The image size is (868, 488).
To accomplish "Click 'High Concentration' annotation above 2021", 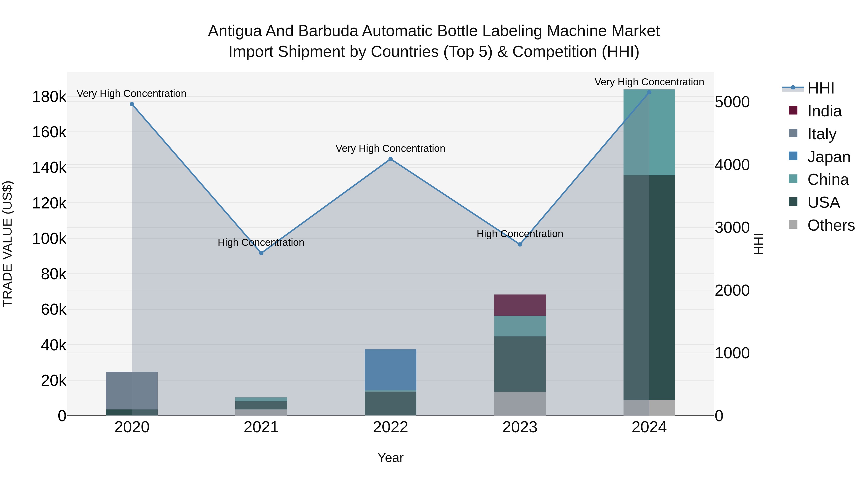I will tap(261, 242).
